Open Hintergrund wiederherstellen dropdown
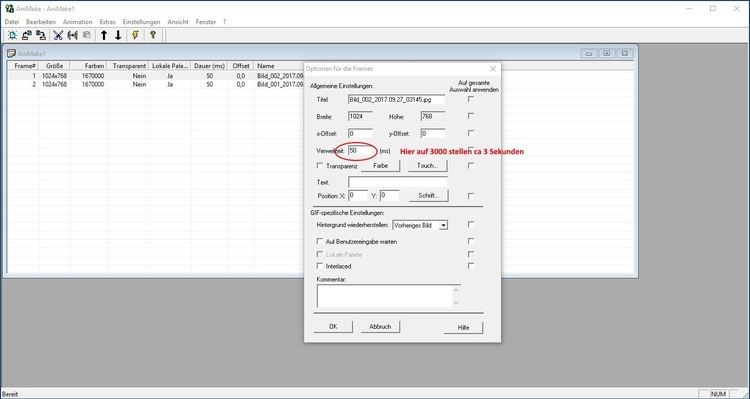This screenshot has width=750, height=399. coord(443,225)
